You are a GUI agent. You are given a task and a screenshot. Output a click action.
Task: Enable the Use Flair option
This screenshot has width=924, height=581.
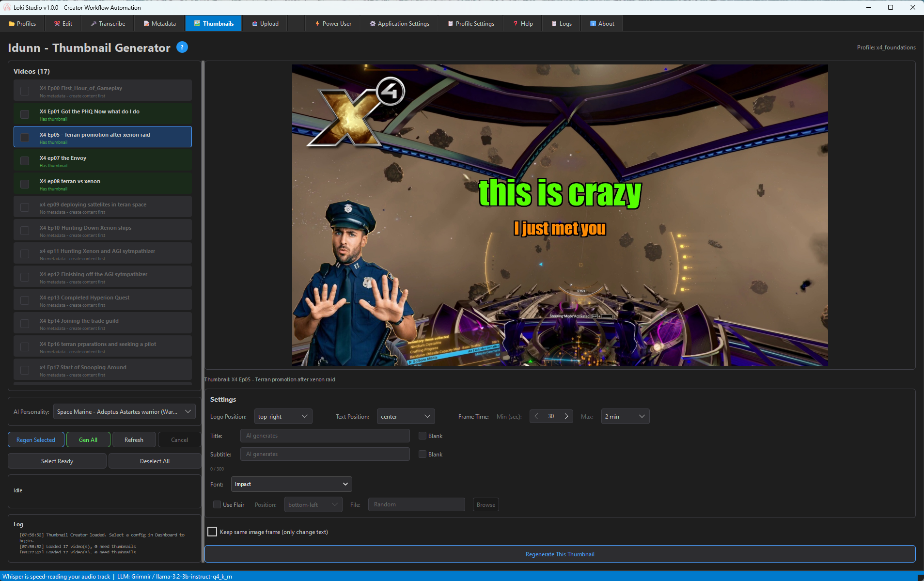click(x=217, y=504)
